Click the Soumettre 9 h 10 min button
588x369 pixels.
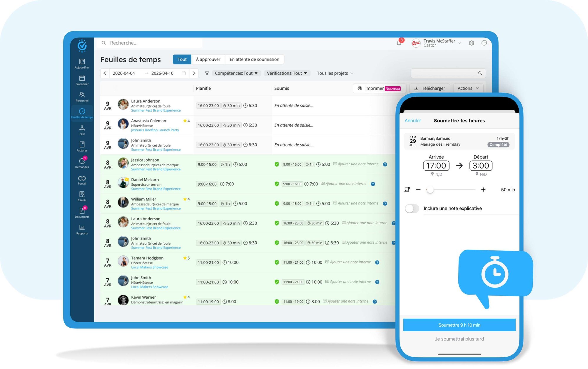point(459,325)
